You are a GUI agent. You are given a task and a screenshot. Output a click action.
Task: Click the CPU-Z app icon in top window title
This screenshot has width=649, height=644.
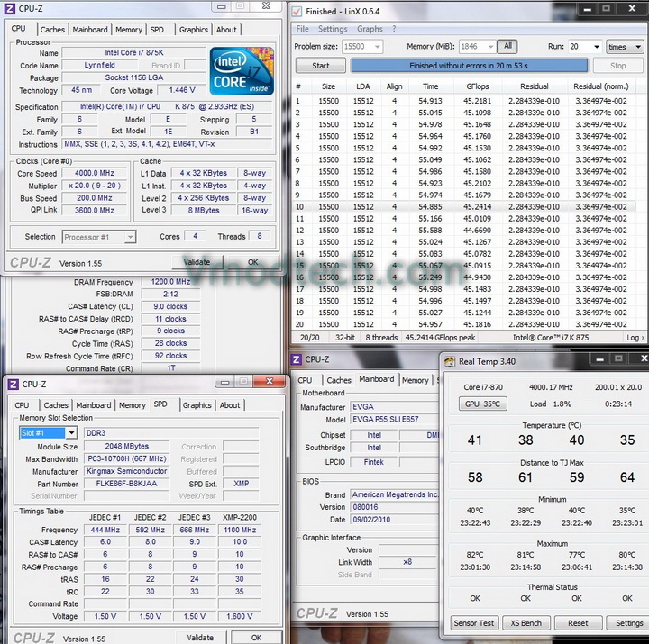coord(10,8)
